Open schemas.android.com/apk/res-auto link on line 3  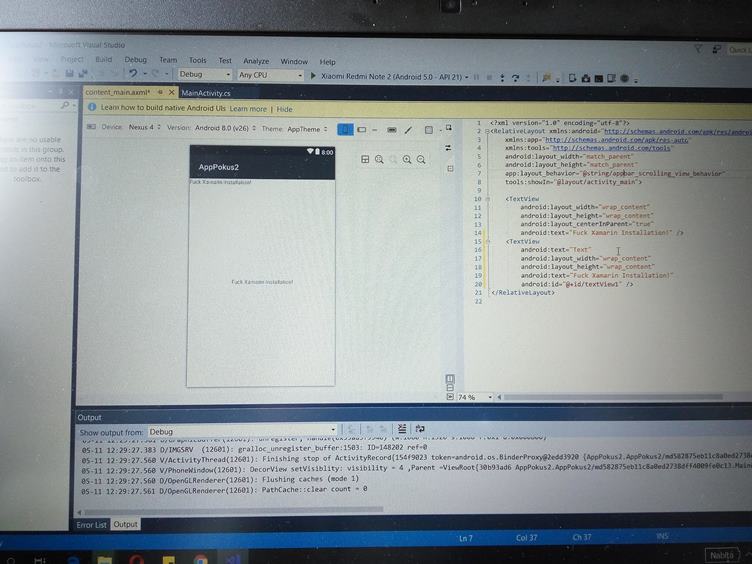(617, 140)
